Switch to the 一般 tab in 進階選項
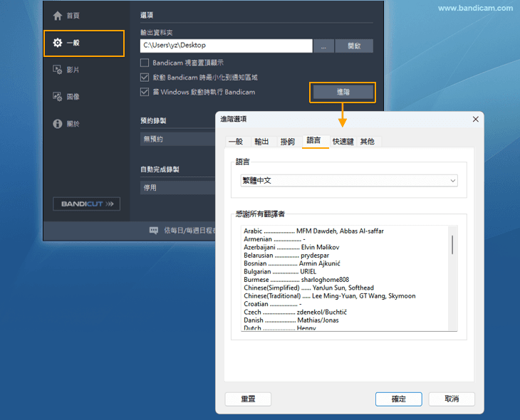This screenshot has width=520, height=420. 237,142
